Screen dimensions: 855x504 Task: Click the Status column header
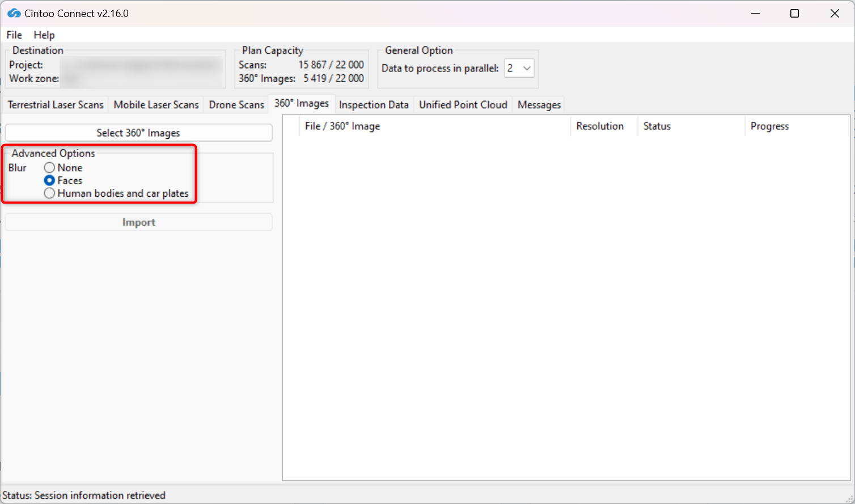tap(691, 126)
